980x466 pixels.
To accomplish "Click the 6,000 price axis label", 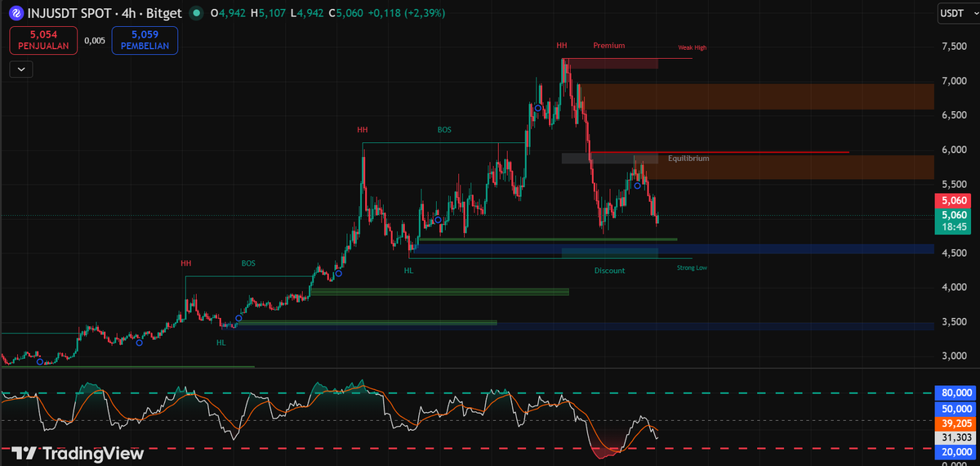I will (x=953, y=150).
